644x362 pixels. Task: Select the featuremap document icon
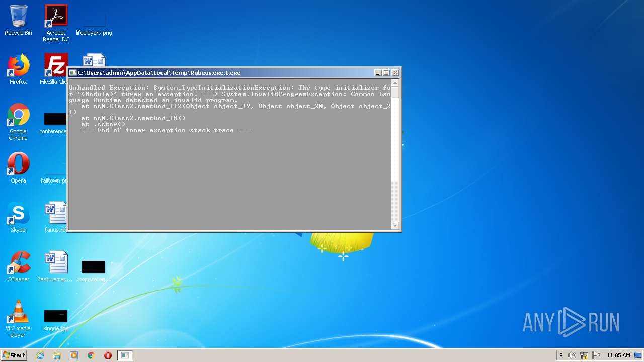click(x=55, y=266)
